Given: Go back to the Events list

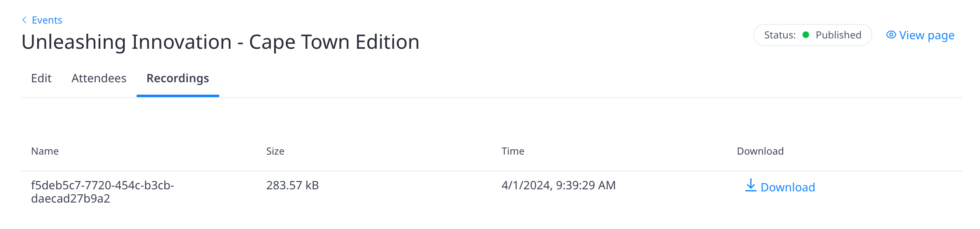Looking at the screenshot, I should [47, 20].
